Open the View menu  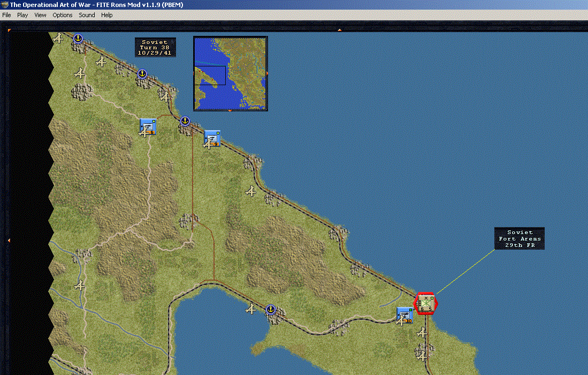[40, 15]
